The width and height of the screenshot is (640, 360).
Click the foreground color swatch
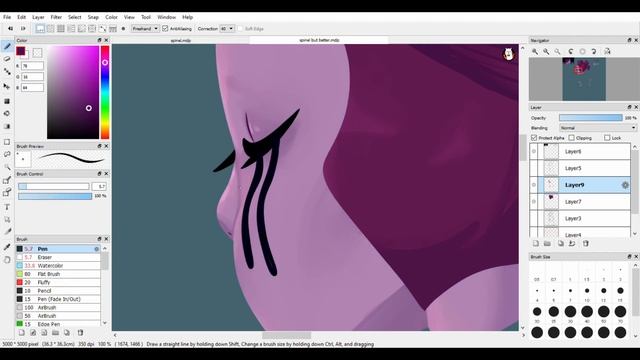point(20,51)
